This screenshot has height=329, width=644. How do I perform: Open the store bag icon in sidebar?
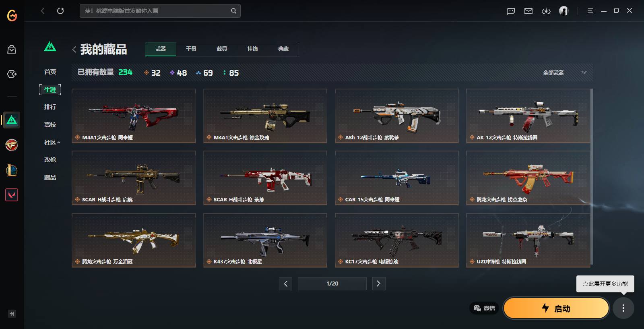click(x=12, y=49)
